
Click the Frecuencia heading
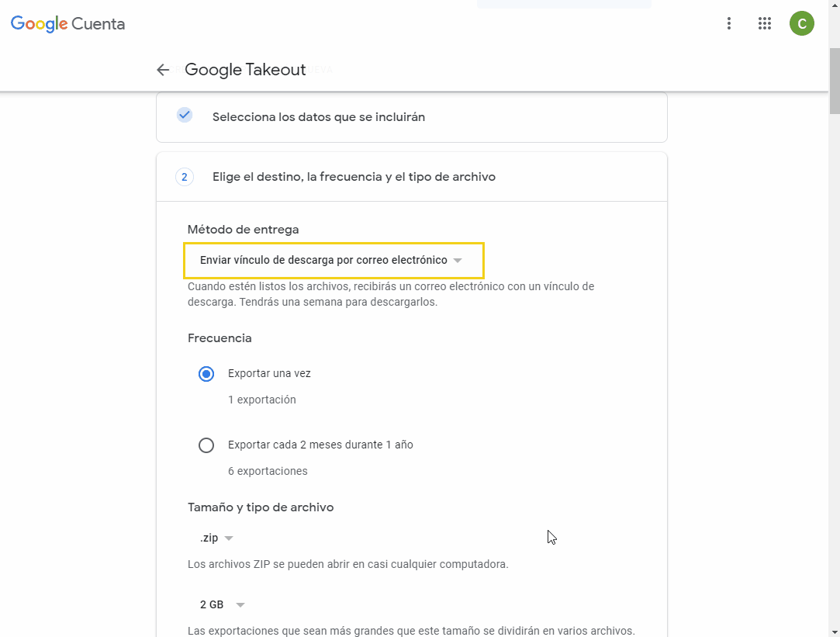coord(220,338)
